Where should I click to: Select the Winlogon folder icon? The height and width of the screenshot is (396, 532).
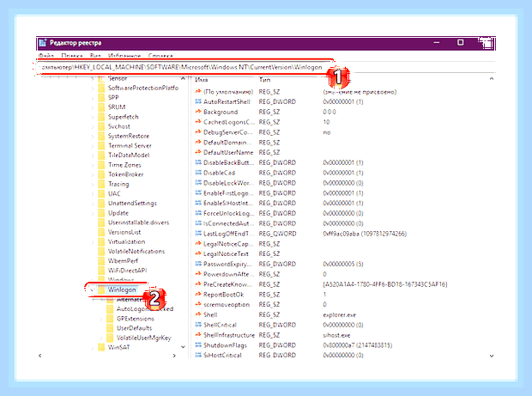[x=101, y=289]
